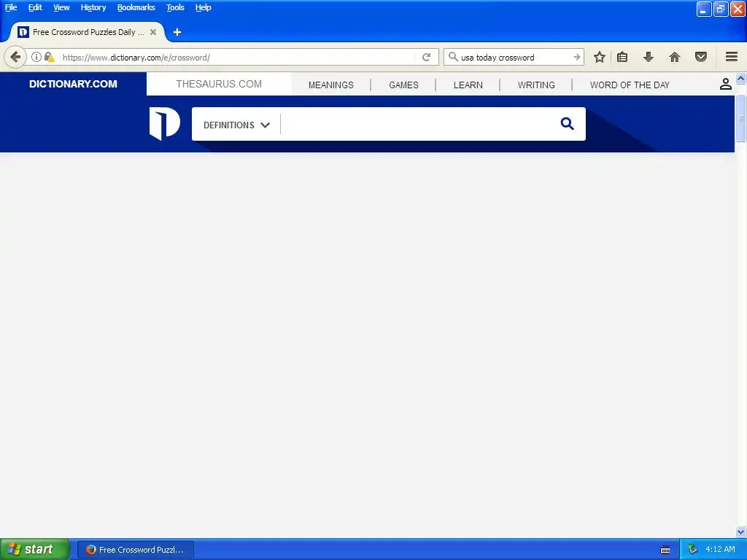The height and width of the screenshot is (560, 747).
Task: Open a new tab with the plus button
Action: [177, 32]
